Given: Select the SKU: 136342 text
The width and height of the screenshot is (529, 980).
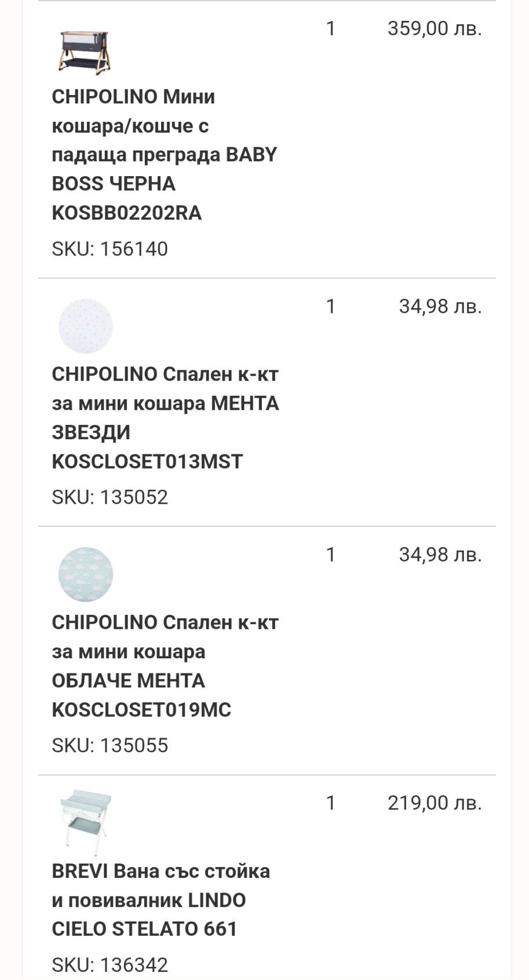Looking at the screenshot, I should (x=110, y=965).
